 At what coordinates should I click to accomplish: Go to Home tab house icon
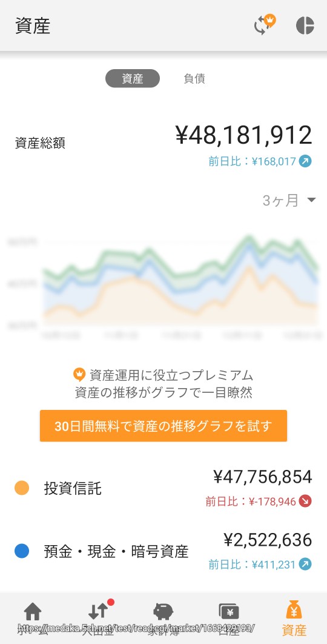33,611
